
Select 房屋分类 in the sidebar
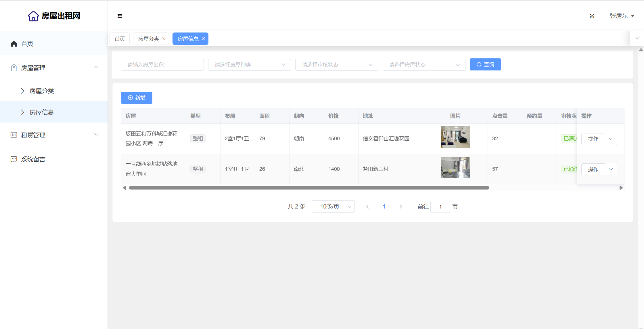pyautogui.click(x=42, y=91)
